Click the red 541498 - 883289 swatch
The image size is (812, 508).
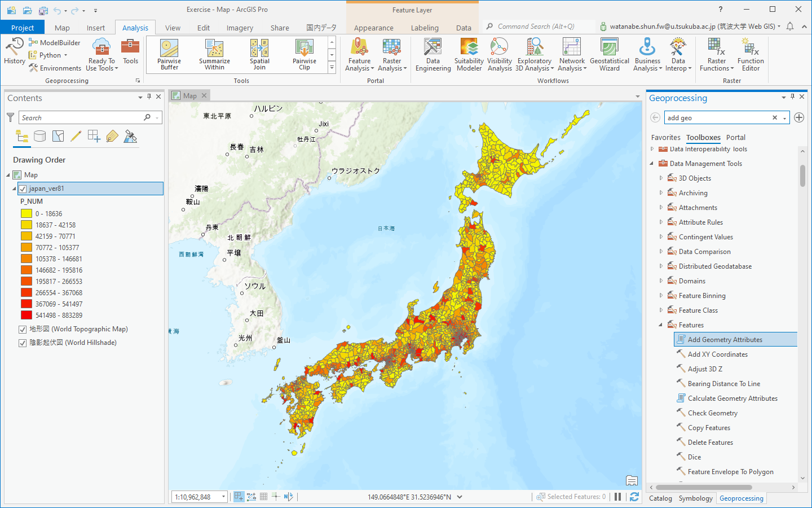point(27,315)
